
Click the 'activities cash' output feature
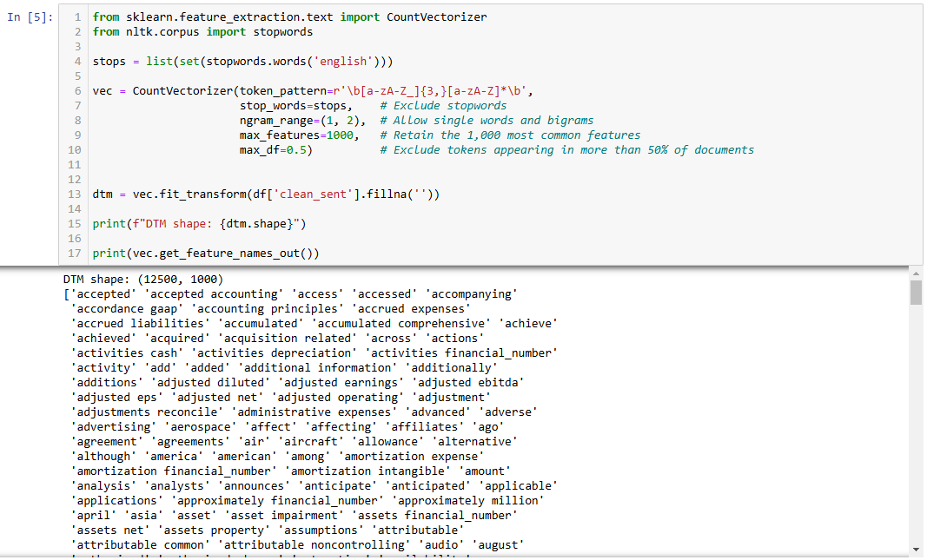click(127, 353)
